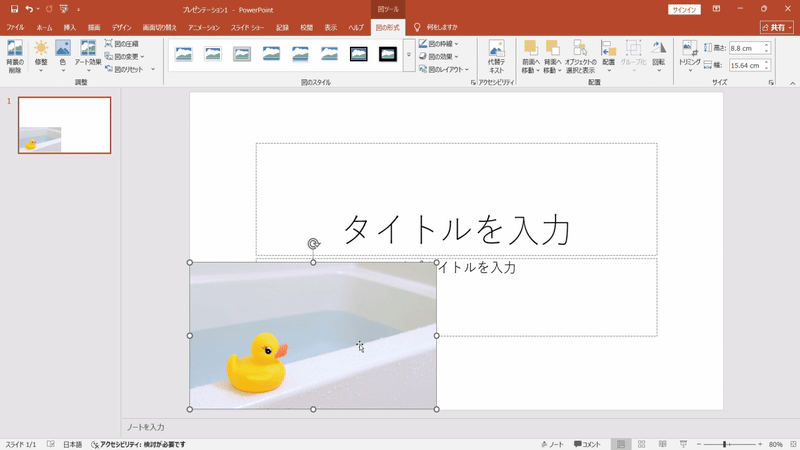Click the 80% zoom level
Image resolution: width=800 pixels, height=450 pixels.
point(776,444)
